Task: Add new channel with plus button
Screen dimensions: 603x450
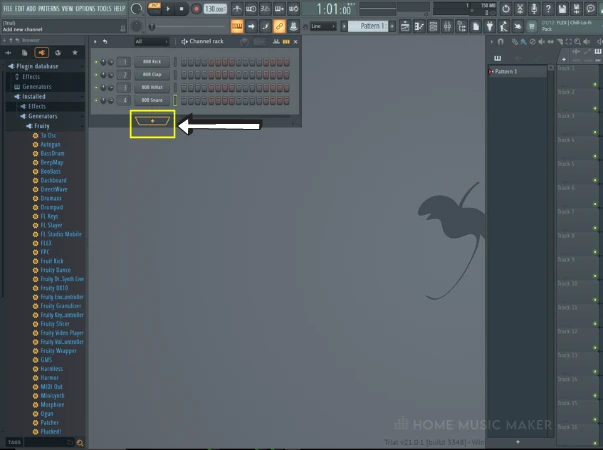Action: 152,121
